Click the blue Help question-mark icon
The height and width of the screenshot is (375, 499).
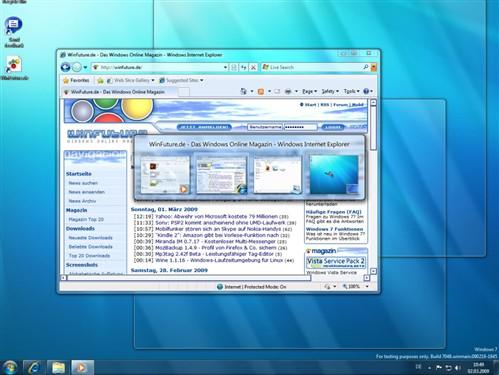[x=366, y=91]
